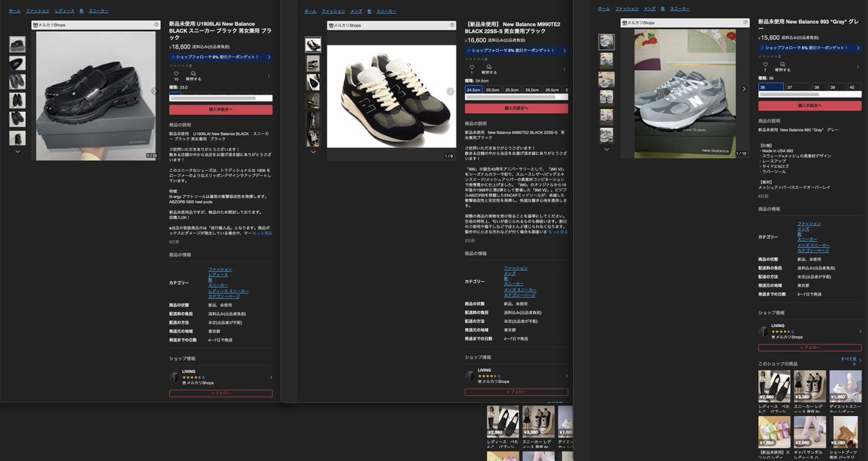Show the next photo of the 993 Gray sneaker

point(744,89)
